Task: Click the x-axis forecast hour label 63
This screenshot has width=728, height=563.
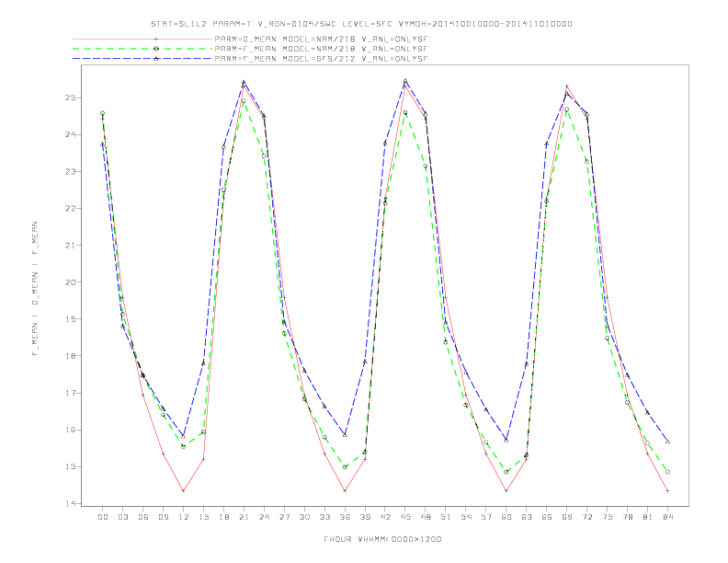Action: [527, 517]
